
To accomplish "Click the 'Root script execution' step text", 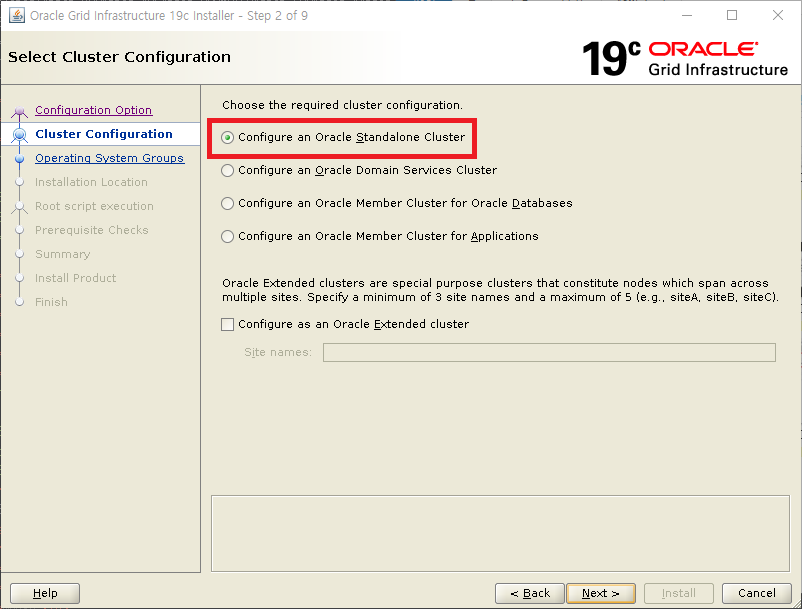I will click(x=94, y=206).
